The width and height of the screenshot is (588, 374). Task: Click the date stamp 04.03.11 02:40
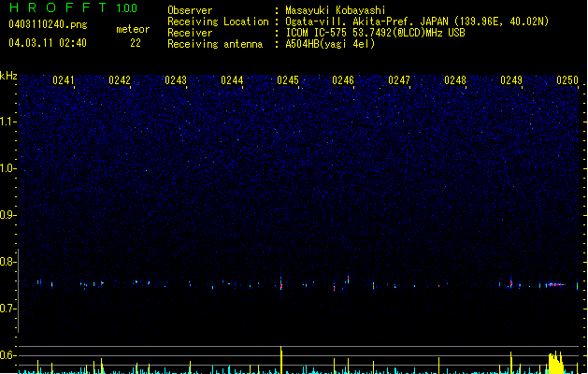tap(48, 43)
